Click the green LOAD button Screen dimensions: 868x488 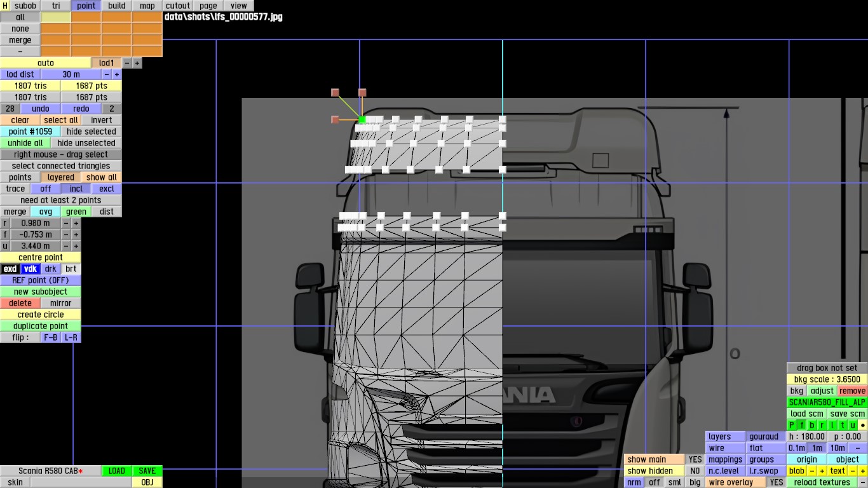point(117,471)
